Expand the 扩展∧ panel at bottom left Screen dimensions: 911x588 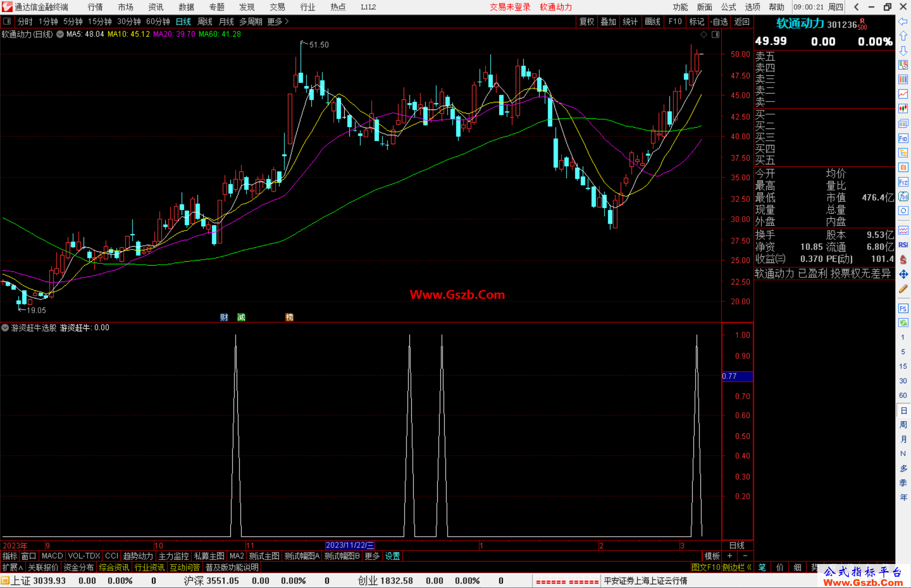click(x=13, y=567)
